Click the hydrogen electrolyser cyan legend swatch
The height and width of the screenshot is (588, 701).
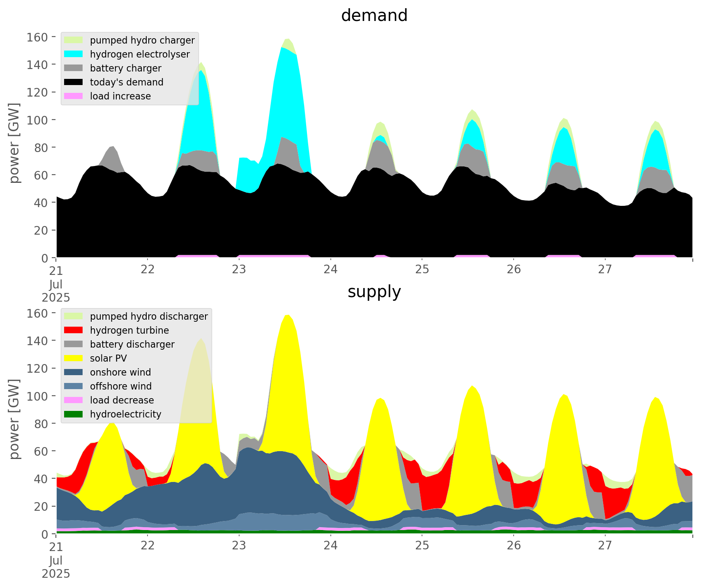[x=74, y=54]
